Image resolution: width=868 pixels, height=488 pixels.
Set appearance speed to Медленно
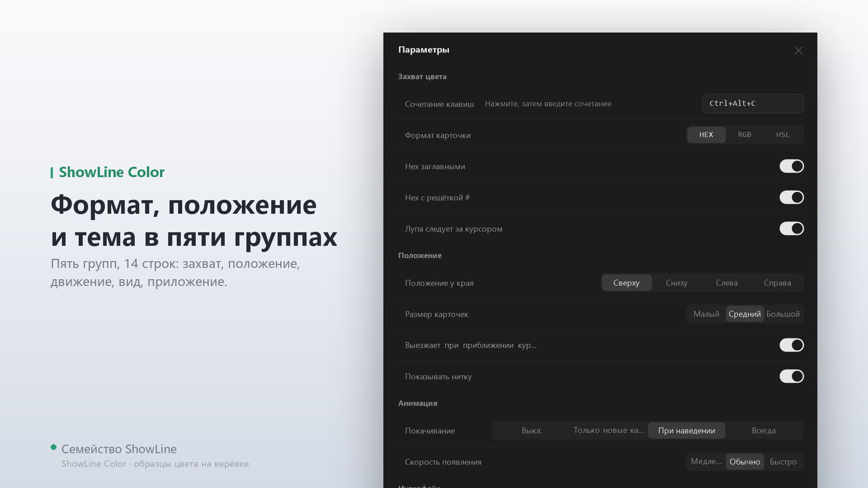coord(706,461)
